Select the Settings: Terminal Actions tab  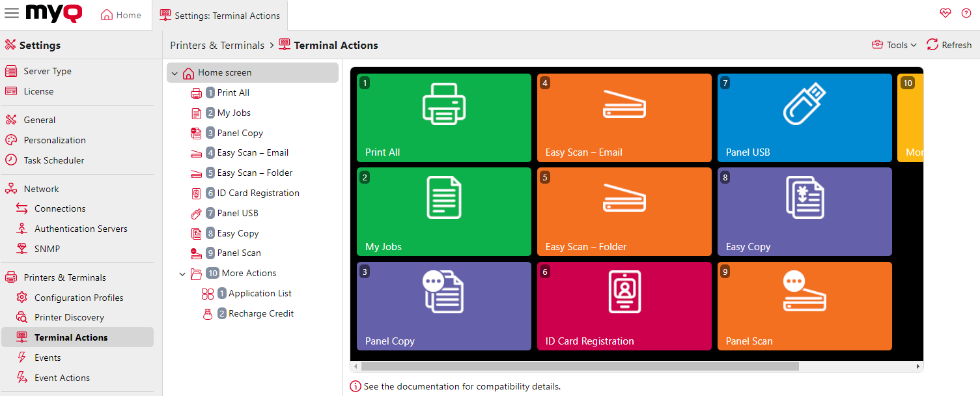(x=220, y=14)
